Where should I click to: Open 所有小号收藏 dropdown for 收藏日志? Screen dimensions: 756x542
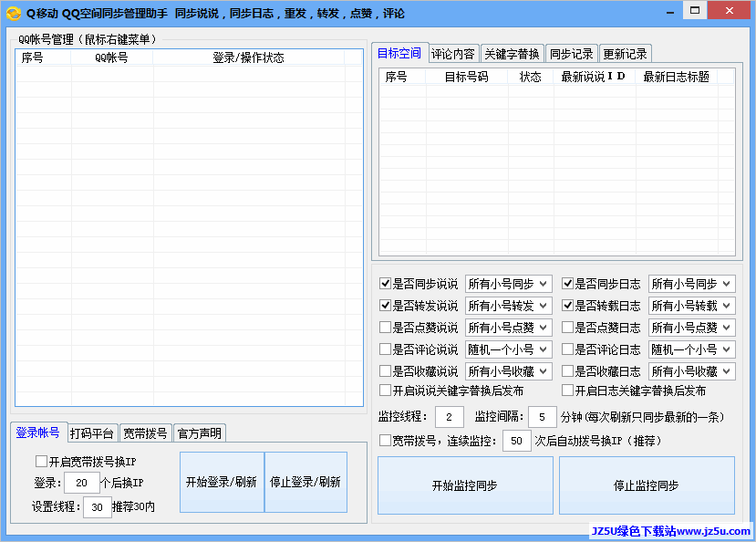(692, 371)
